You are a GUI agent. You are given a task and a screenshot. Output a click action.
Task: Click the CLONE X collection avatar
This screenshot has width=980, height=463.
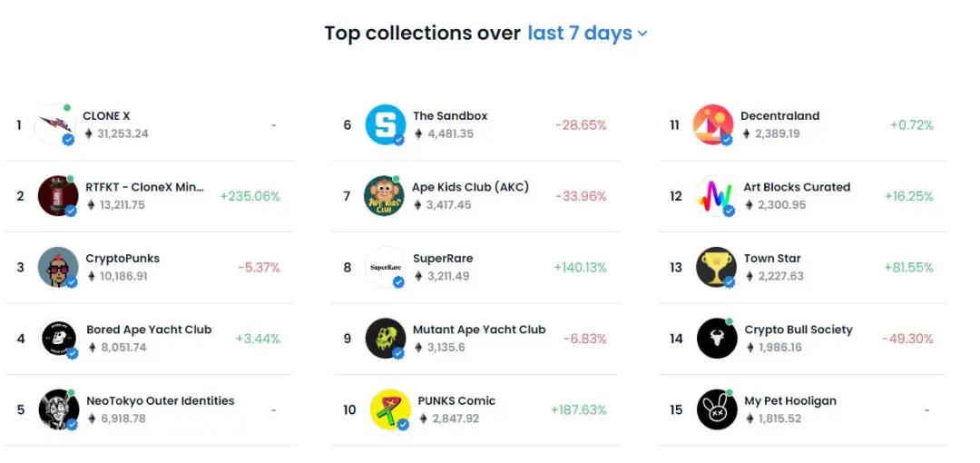(54, 124)
